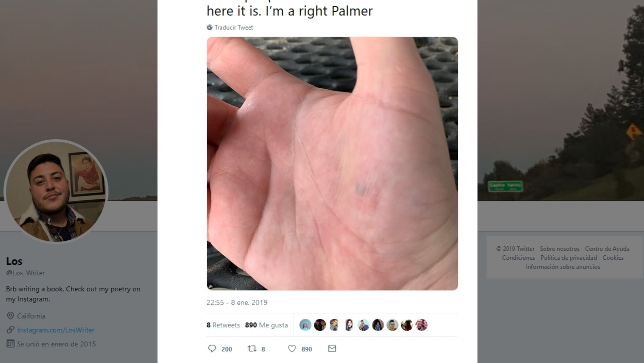Open Política de privacidad footer link
The image size is (644, 363).
point(569,258)
